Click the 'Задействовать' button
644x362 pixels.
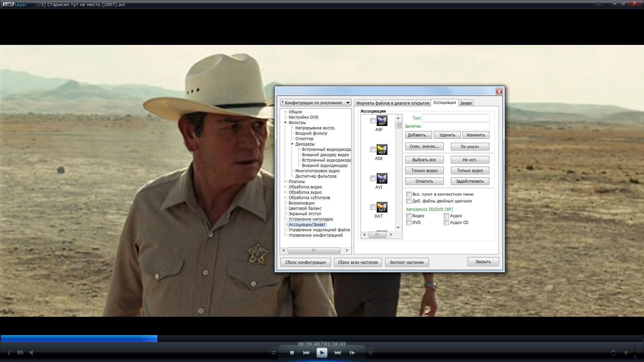click(x=470, y=181)
